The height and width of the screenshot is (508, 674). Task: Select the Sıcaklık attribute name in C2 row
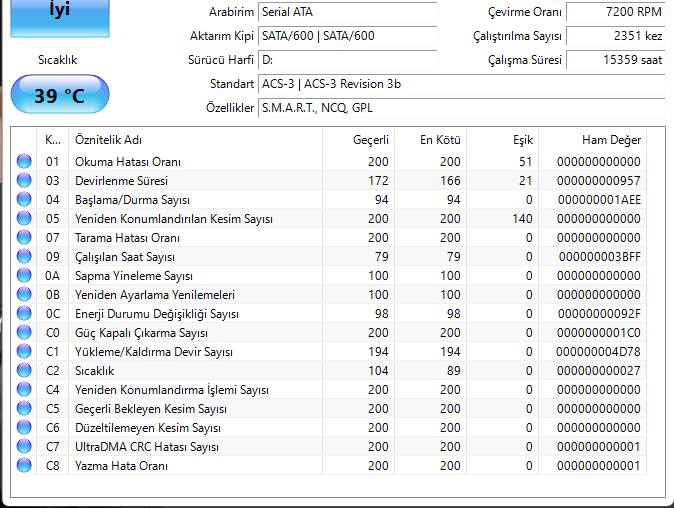[95, 371]
